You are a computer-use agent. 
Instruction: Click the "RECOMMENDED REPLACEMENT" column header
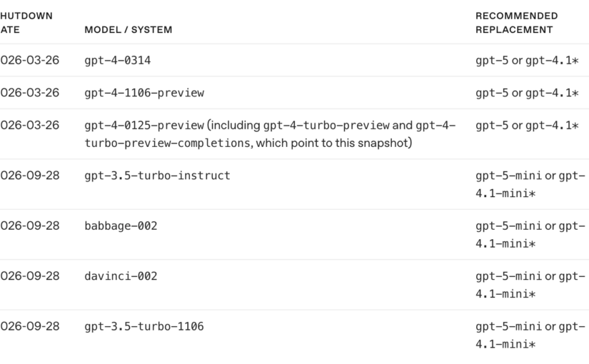point(516,23)
